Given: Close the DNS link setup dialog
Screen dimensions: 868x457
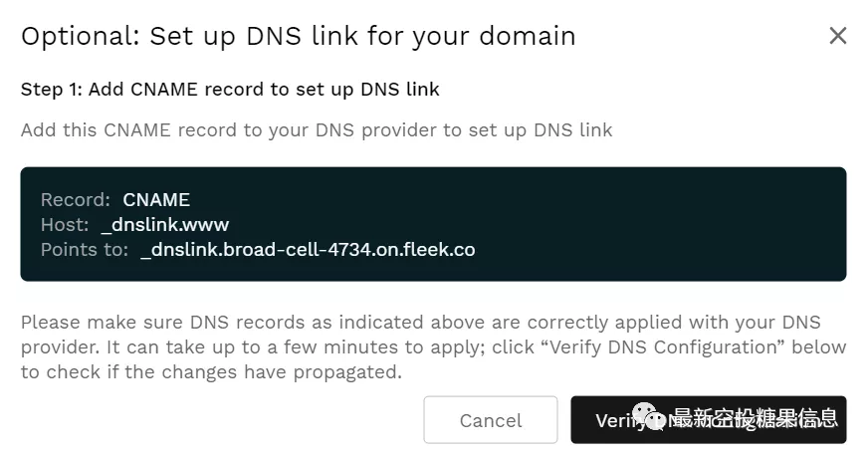Looking at the screenshot, I should pos(837,36).
